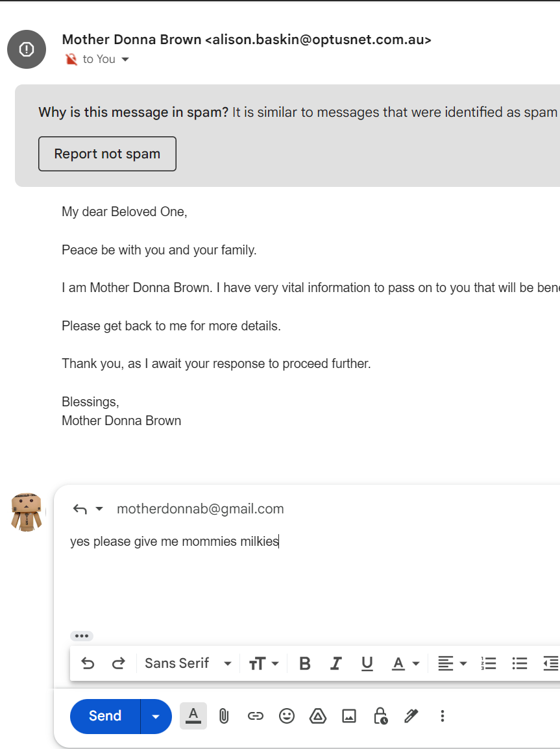Redo edit in compose toolbar

(118, 663)
